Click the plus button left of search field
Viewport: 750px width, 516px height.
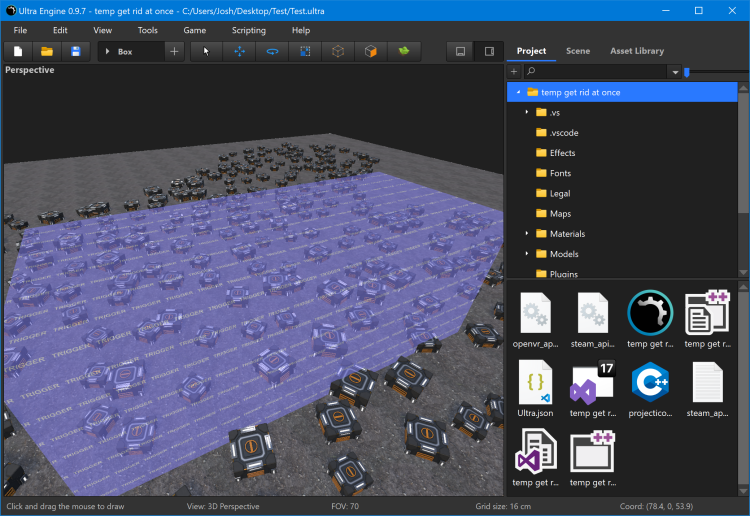tap(514, 72)
